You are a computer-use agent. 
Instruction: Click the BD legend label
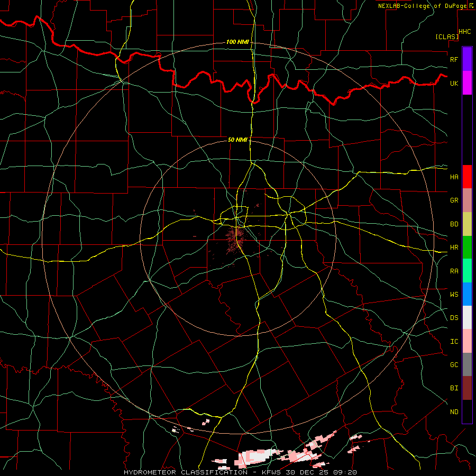(x=454, y=224)
